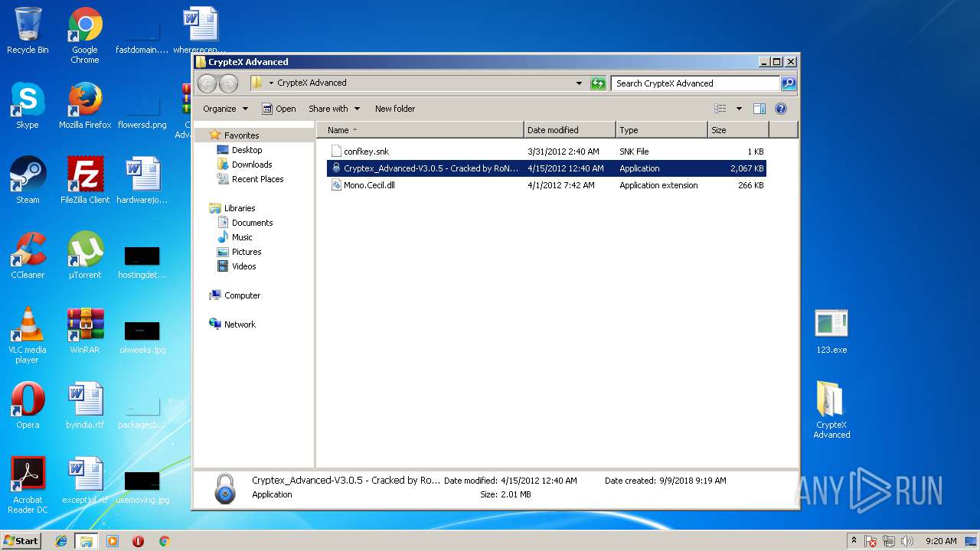Open Desktop in navigation pane
This screenshot has width=980, height=551.
(x=247, y=150)
